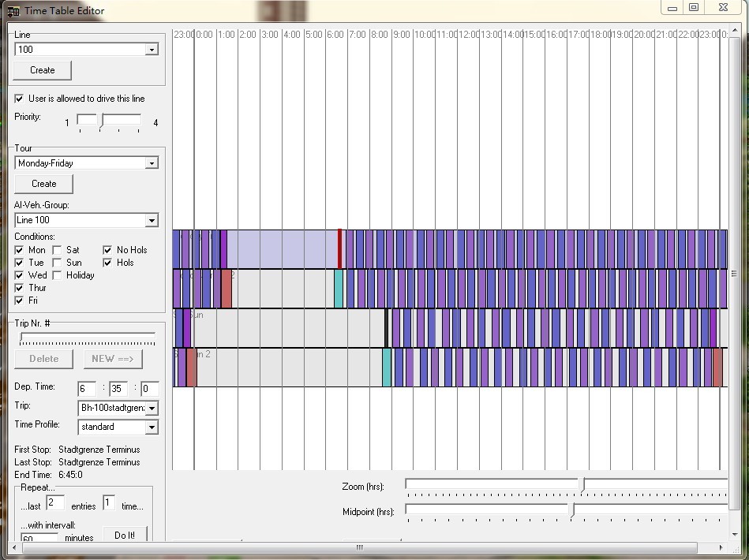Select the teal trip block in second timeline row
Viewport: 749px width, 560px height.
tap(339, 289)
